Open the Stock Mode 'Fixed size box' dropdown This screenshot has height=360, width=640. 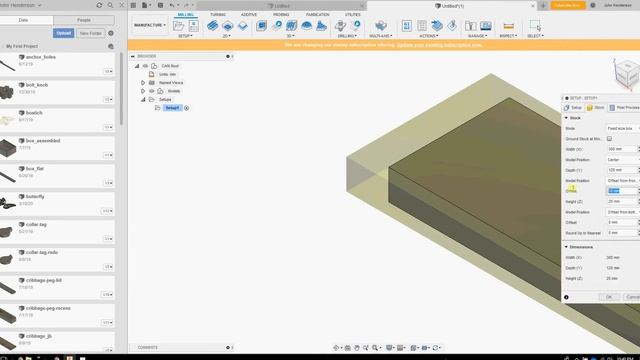[x=622, y=128]
